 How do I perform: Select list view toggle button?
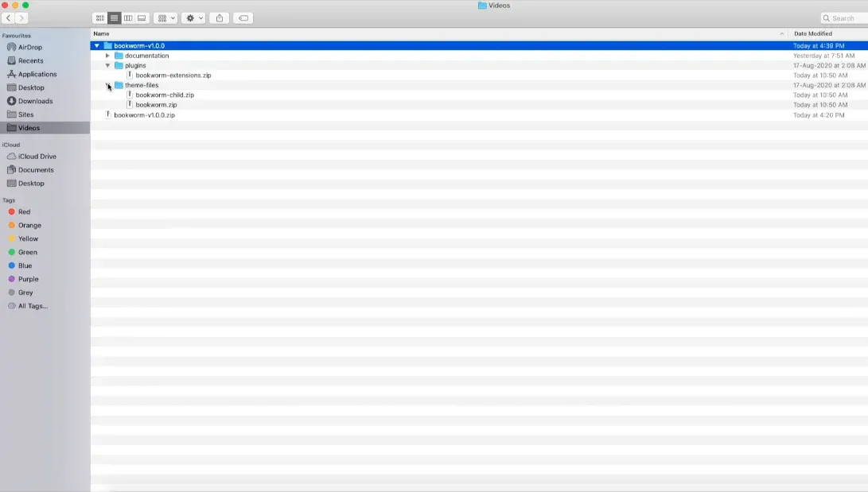click(x=114, y=18)
